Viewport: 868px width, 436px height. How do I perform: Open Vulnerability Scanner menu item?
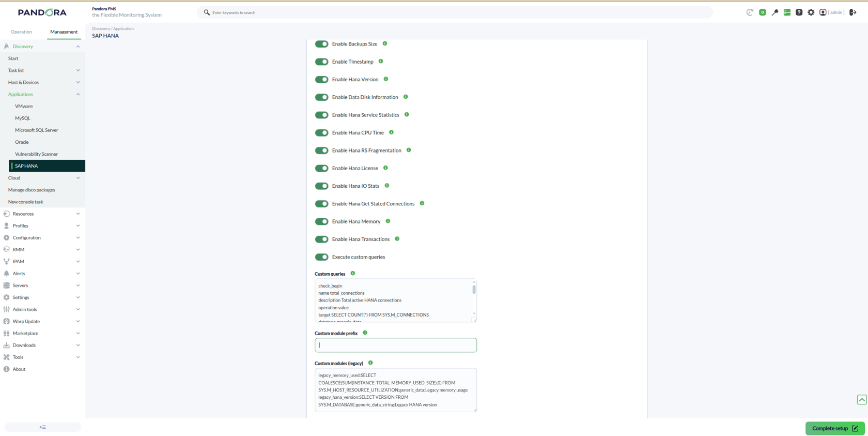pos(36,154)
